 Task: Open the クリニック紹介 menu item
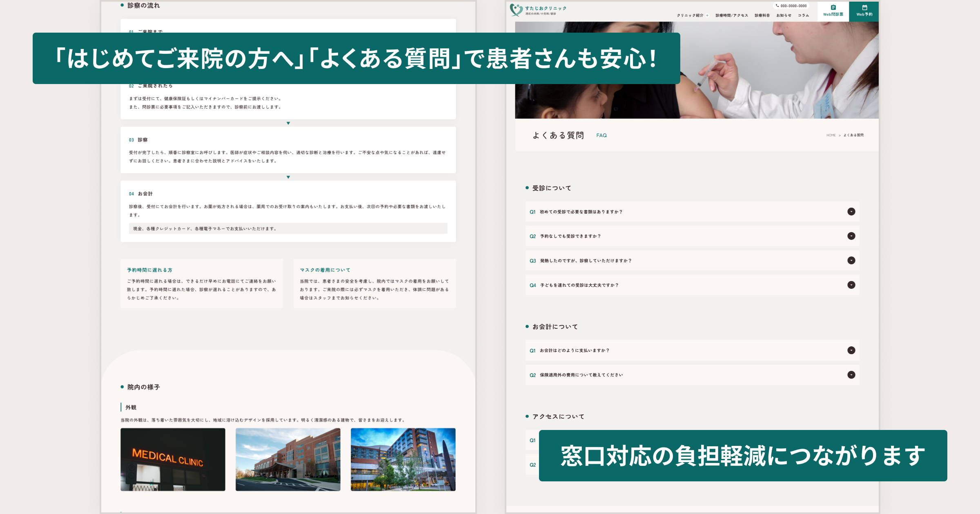pos(690,16)
